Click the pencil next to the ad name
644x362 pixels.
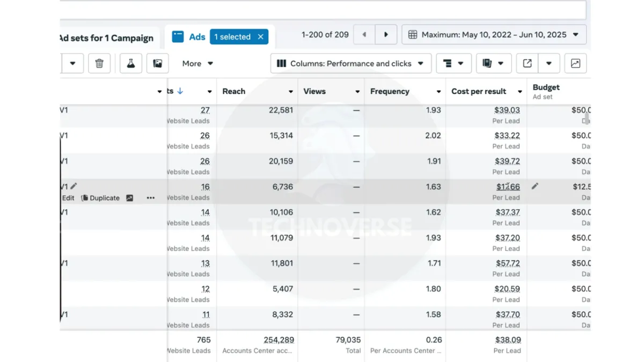pyautogui.click(x=74, y=186)
